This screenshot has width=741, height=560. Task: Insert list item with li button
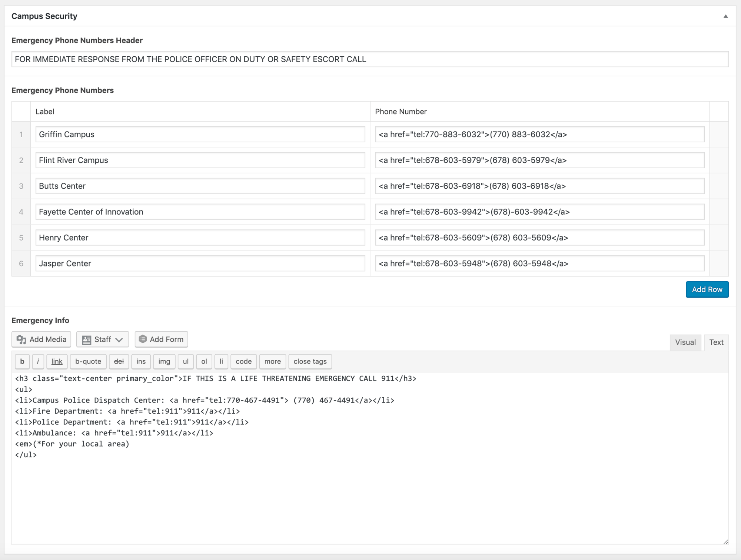coord(221,361)
